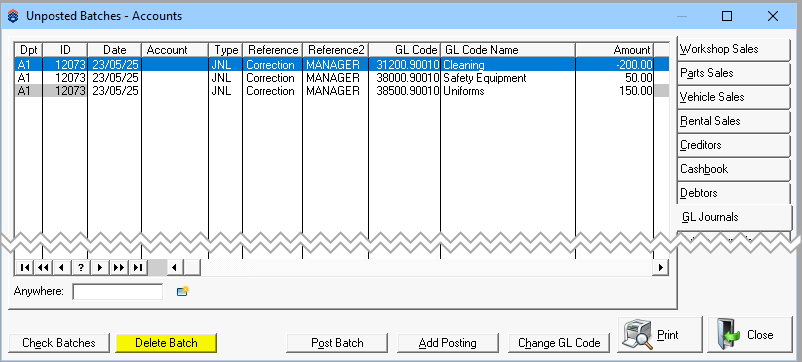This screenshot has width=802, height=362.
Task: Click JNL type in the Cleaning row
Action: tap(226, 65)
